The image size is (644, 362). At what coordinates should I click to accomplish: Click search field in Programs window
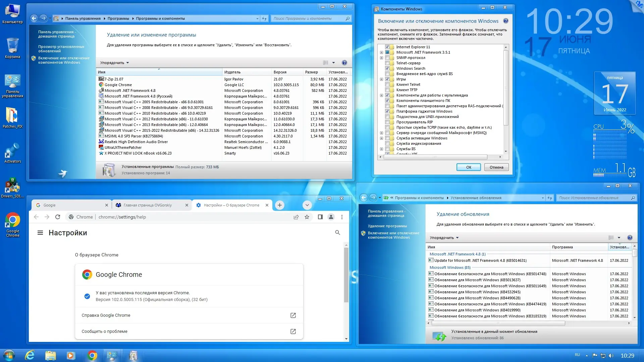(x=307, y=18)
